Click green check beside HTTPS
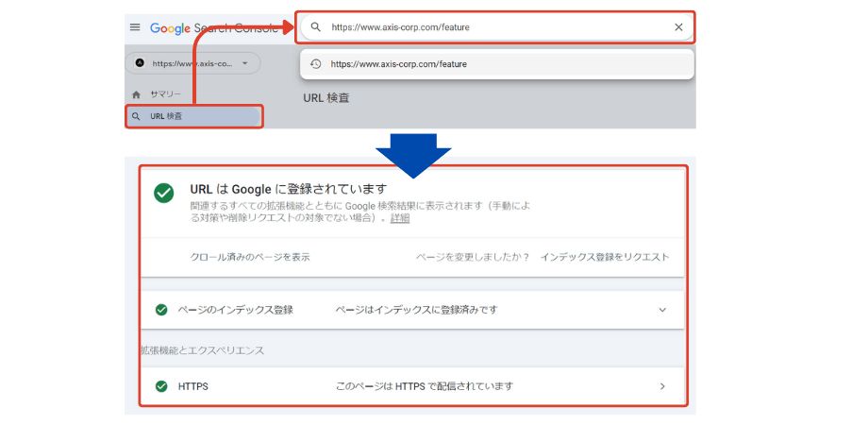 [x=161, y=386]
